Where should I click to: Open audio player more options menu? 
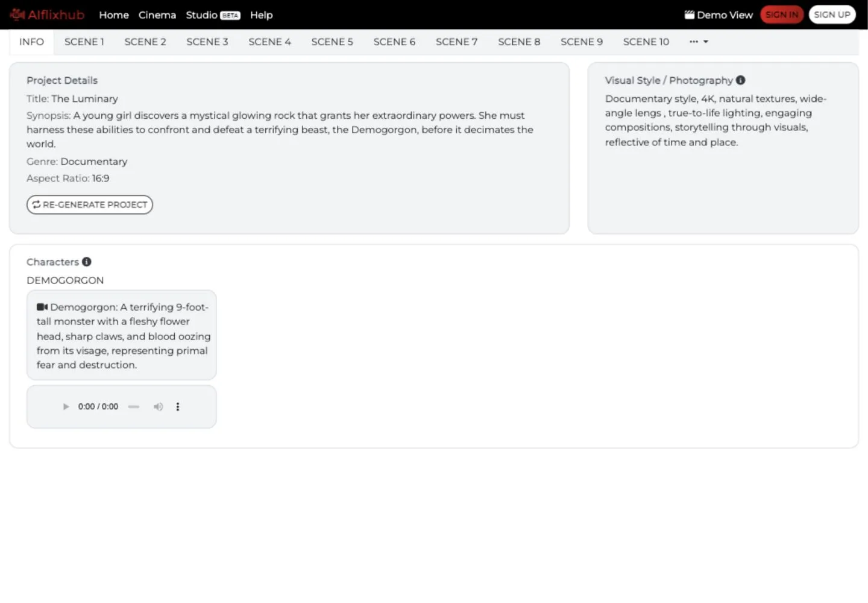[x=178, y=407]
